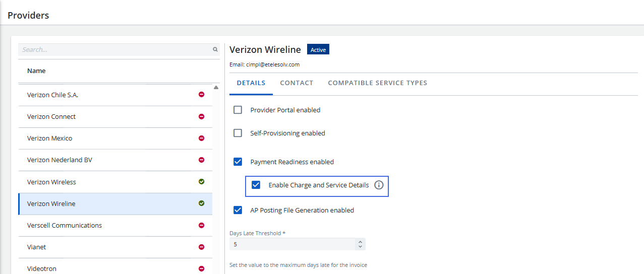644x274 pixels.
Task: Click the red status icon next to Verizon Mexico
Action: (201, 138)
